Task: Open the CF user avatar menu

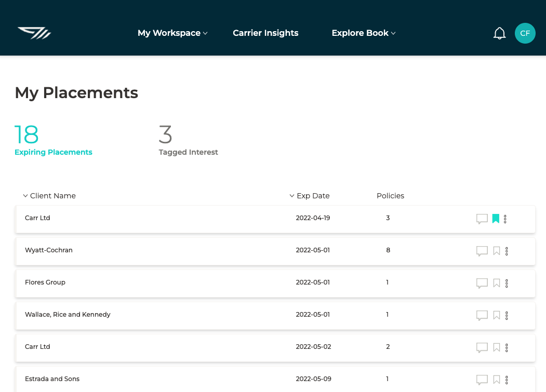Action: [525, 33]
